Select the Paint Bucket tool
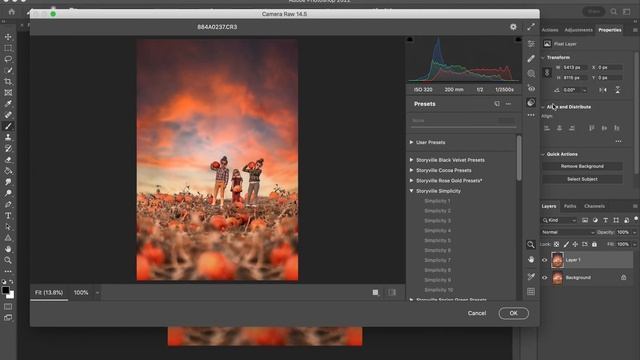 pos(8,171)
